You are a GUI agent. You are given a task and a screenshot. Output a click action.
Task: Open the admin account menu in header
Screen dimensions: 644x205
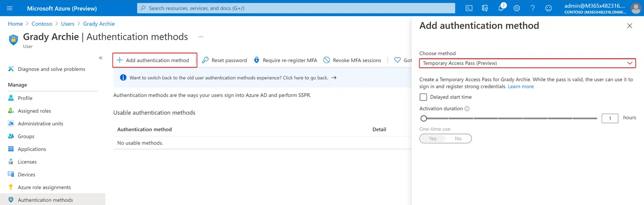click(x=603, y=8)
